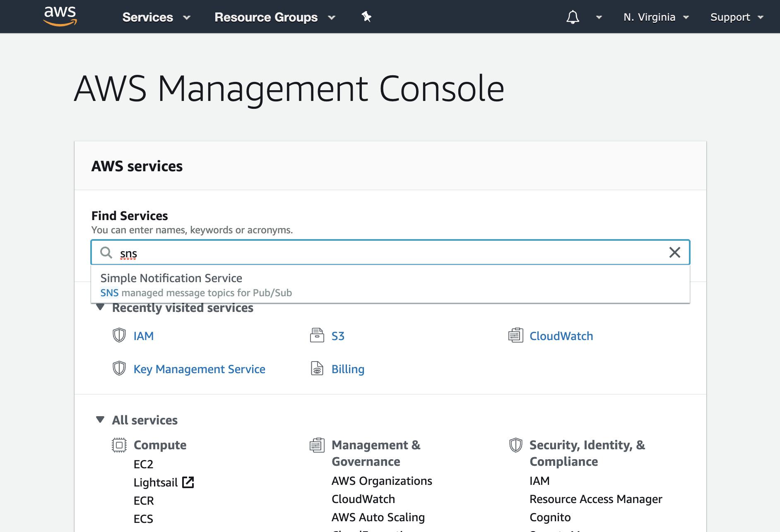The width and height of the screenshot is (780, 532).
Task: Open the recently visited CloudWatch link
Action: (x=561, y=336)
